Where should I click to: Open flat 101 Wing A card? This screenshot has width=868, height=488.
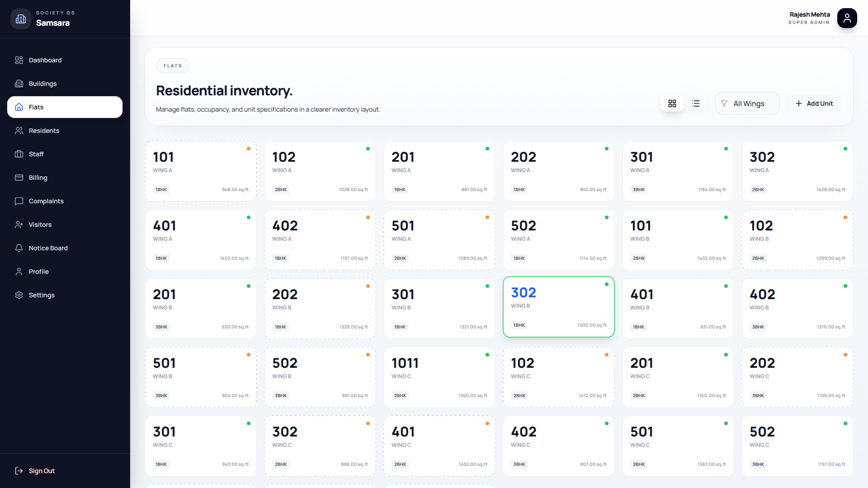[x=200, y=171]
